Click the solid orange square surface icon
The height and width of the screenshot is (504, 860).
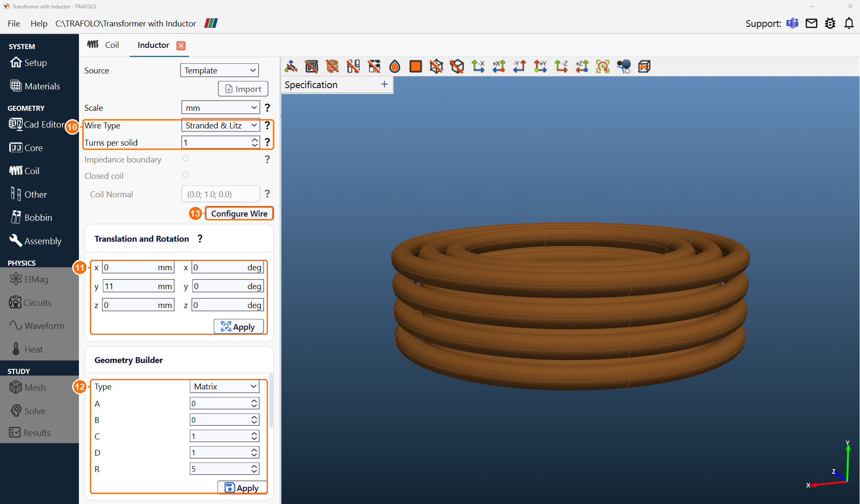[416, 66]
